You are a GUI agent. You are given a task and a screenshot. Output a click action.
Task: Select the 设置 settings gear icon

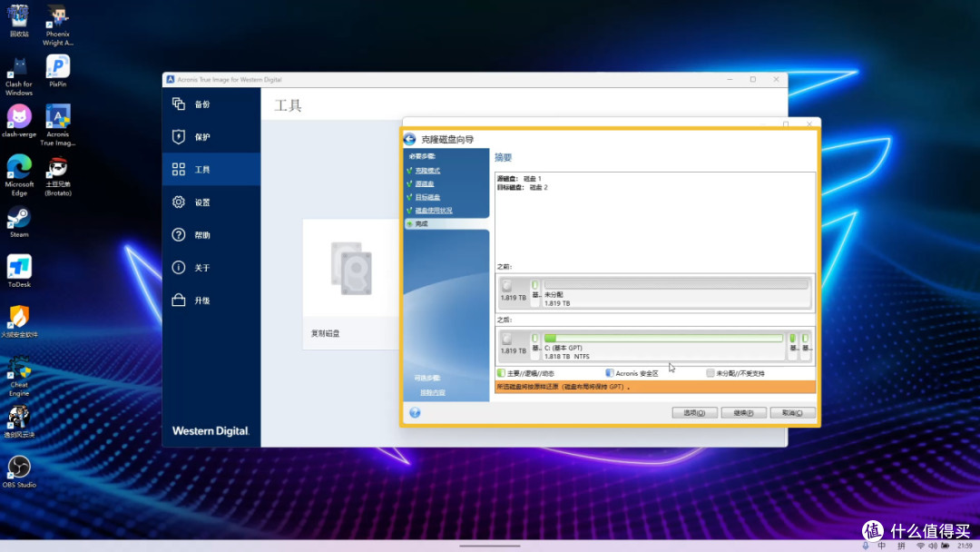[x=179, y=202]
